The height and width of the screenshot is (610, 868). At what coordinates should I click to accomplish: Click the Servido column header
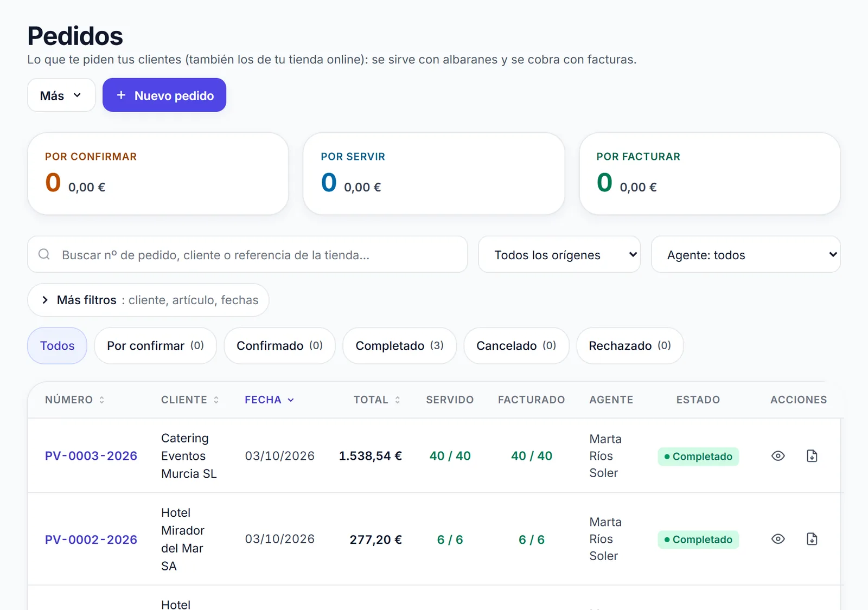pos(450,400)
